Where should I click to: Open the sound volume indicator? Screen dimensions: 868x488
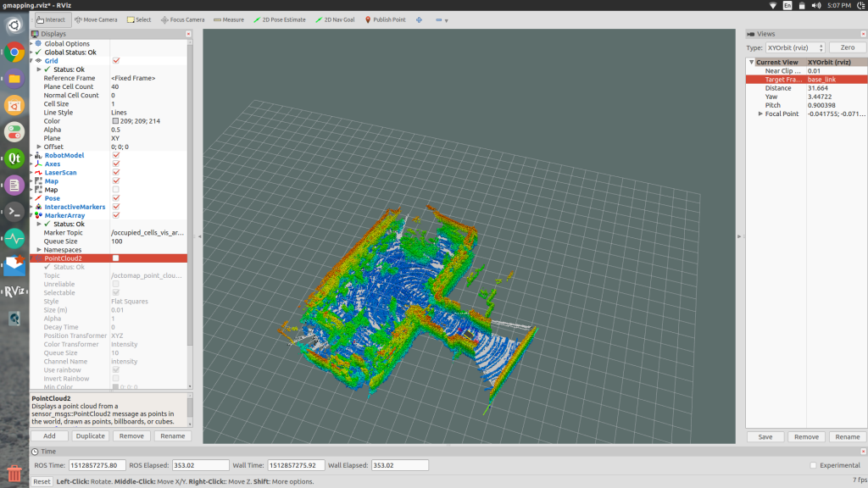(x=816, y=6)
